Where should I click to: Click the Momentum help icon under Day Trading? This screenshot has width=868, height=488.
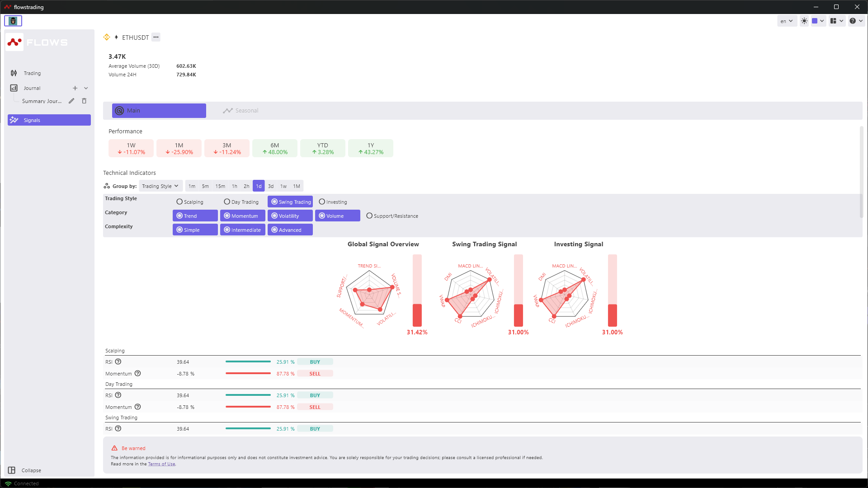pyautogui.click(x=138, y=407)
